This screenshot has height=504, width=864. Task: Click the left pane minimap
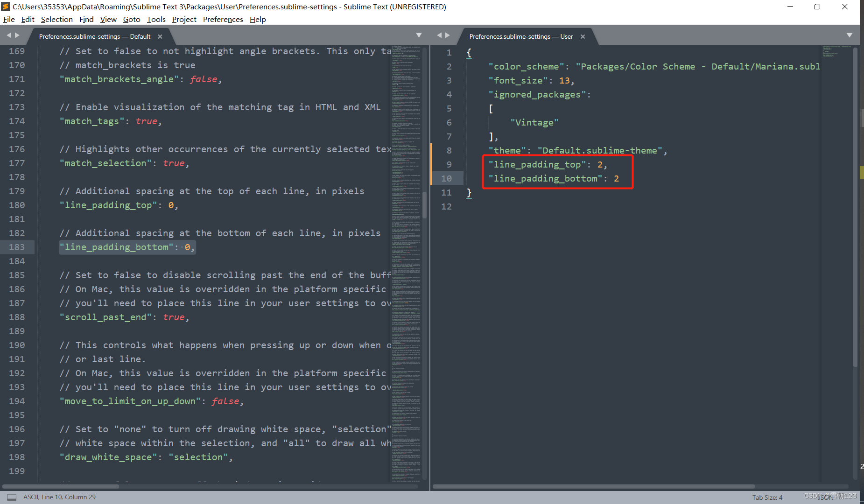coord(406,263)
